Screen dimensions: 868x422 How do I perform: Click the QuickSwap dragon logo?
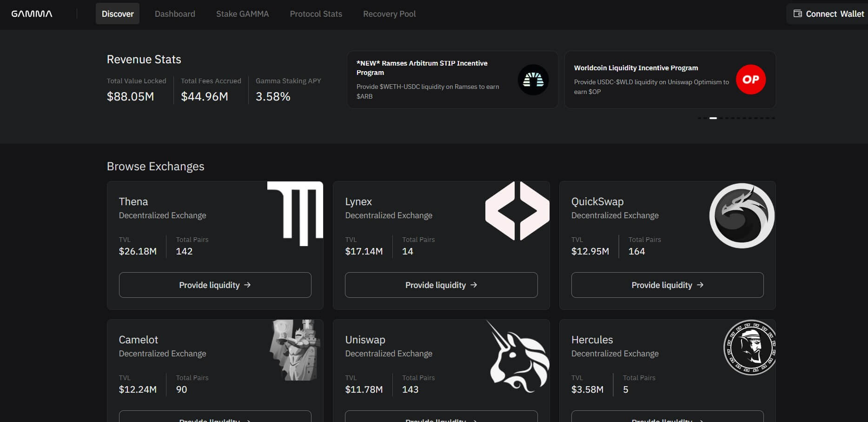click(742, 215)
